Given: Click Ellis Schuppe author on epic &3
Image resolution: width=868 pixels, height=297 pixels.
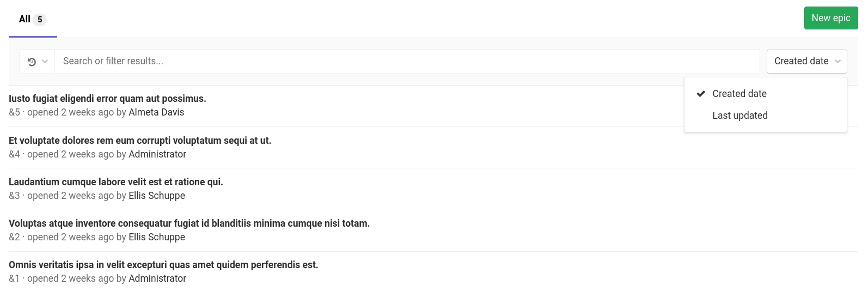Looking at the screenshot, I should [157, 196].
